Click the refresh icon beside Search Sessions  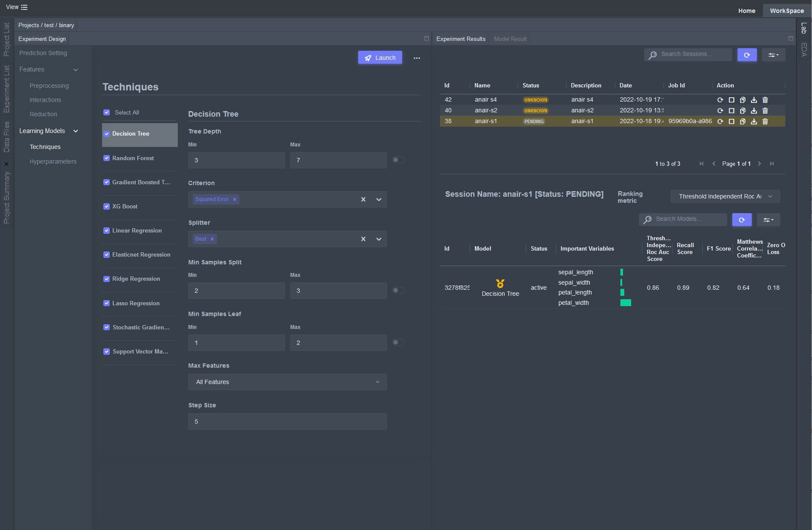click(x=747, y=55)
